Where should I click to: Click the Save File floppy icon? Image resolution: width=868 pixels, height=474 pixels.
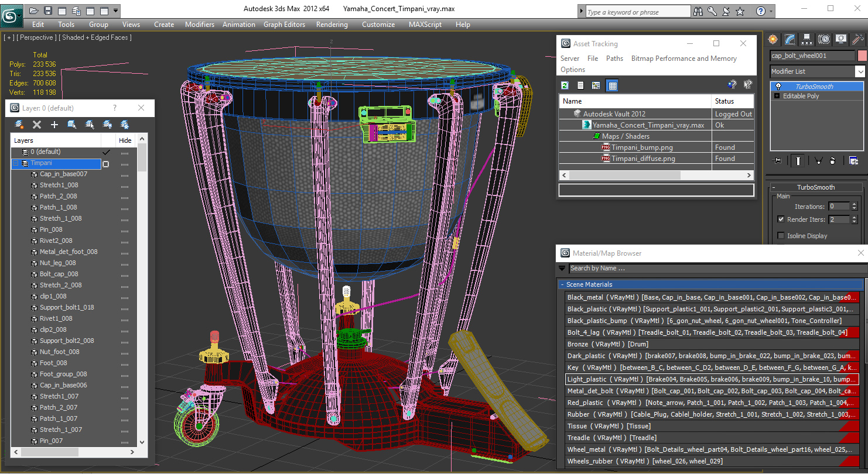coord(48,11)
